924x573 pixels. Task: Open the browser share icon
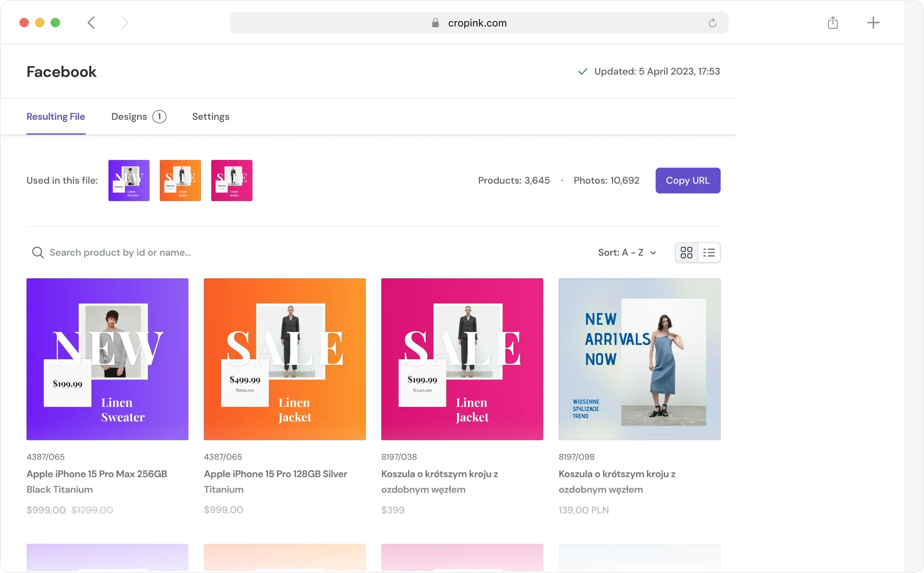(832, 23)
